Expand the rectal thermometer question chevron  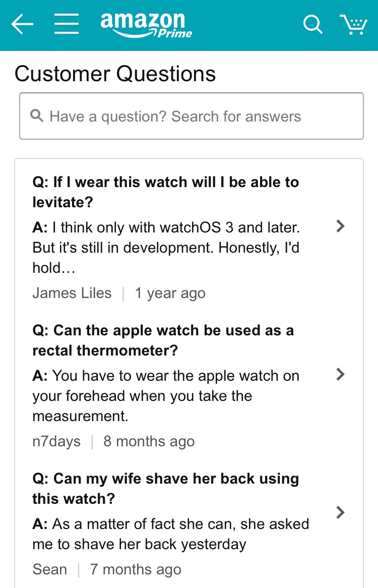340,374
